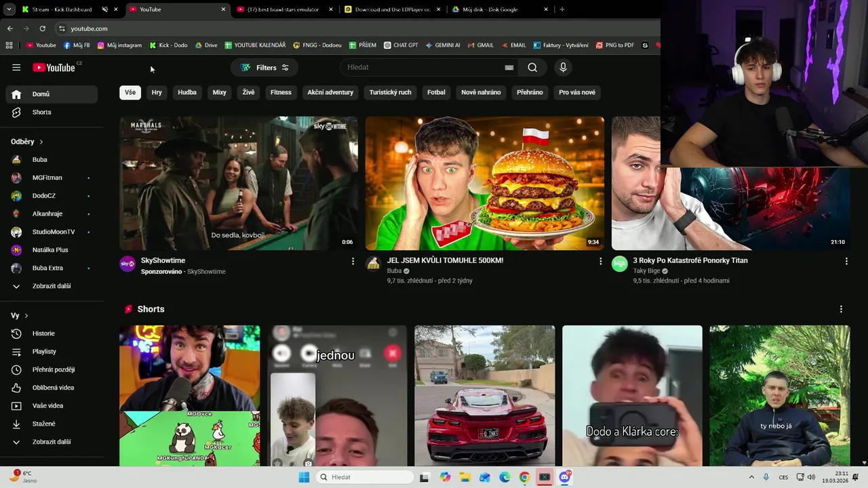Click the search magnifier button
The height and width of the screenshot is (488, 868).
click(532, 67)
